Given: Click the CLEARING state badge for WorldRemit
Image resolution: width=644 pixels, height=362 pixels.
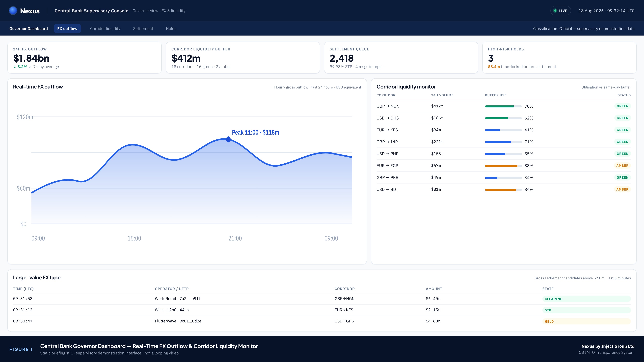Looking at the screenshot, I should click(586, 299).
